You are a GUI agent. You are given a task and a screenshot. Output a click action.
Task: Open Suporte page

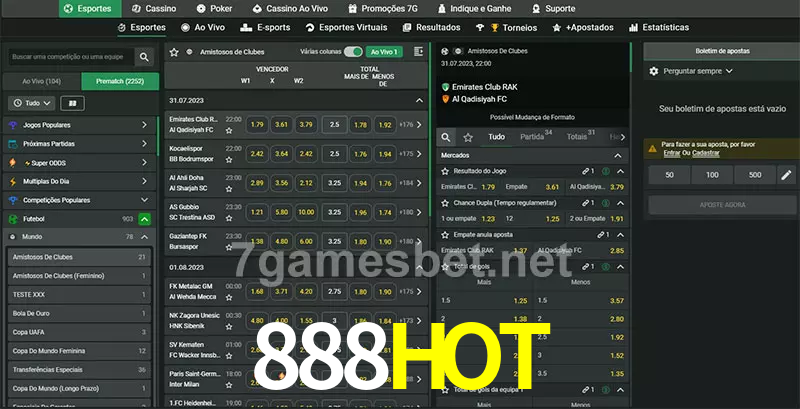pos(553,9)
